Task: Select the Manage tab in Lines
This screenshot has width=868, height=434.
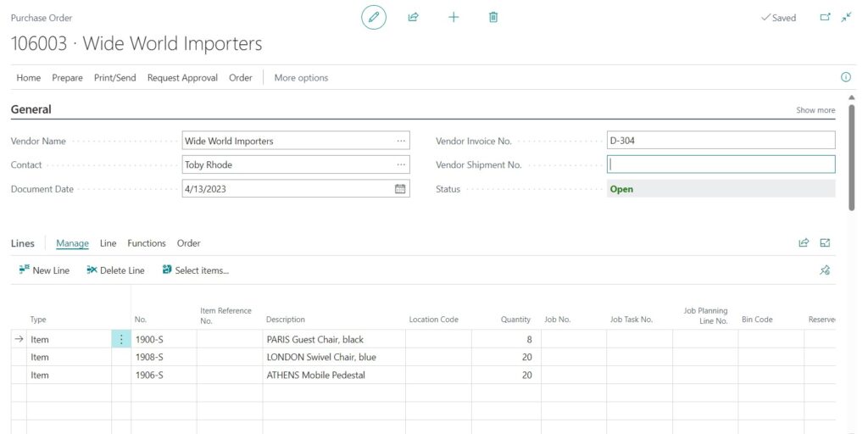Action: [73, 243]
